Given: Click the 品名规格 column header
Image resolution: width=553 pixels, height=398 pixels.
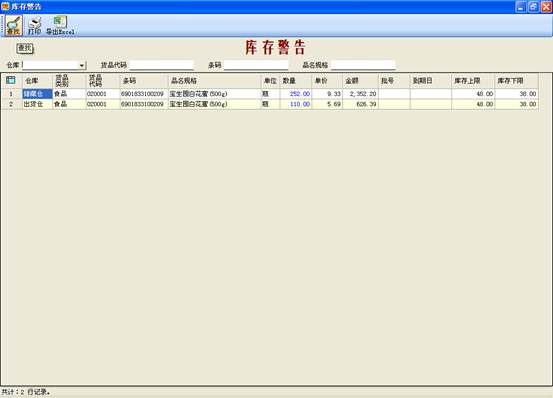Looking at the screenshot, I should (214, 81).
